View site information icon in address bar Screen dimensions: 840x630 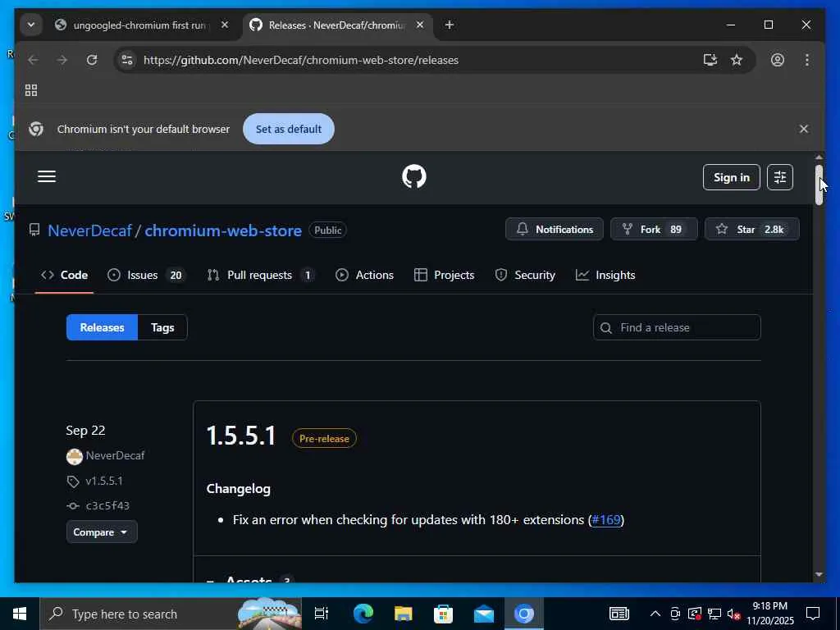point(127,60)
